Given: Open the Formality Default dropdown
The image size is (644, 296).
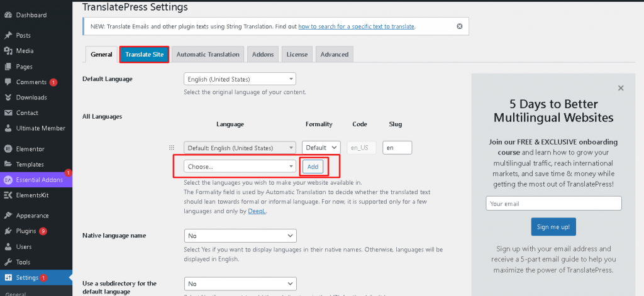Looking at the screenshot, I should (x=321, y=148).
